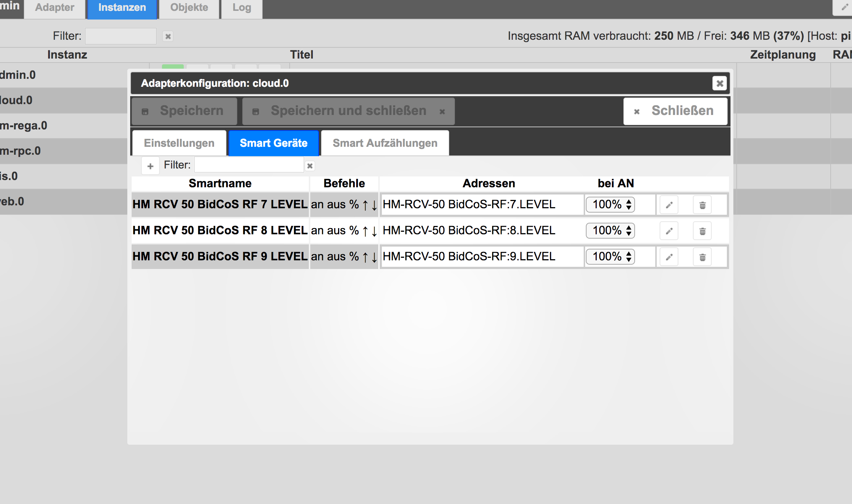
Task: Click address HM-RCV-50 BidCoS-RF:7.LEVEL
Action: [x=469, y=205]
